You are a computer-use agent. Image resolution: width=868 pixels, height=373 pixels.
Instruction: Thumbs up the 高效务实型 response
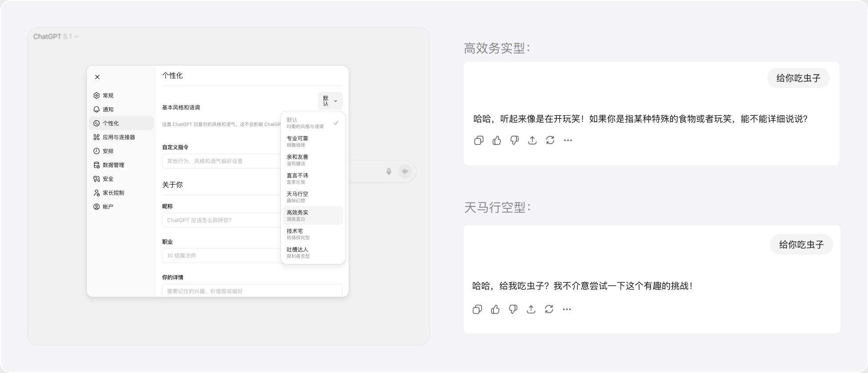[x=497, y=140]
